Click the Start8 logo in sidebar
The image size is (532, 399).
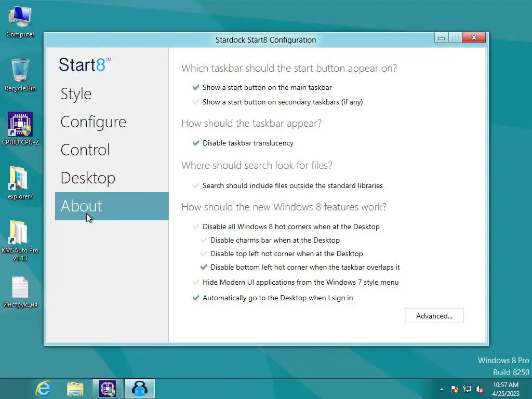pos(85,64)
